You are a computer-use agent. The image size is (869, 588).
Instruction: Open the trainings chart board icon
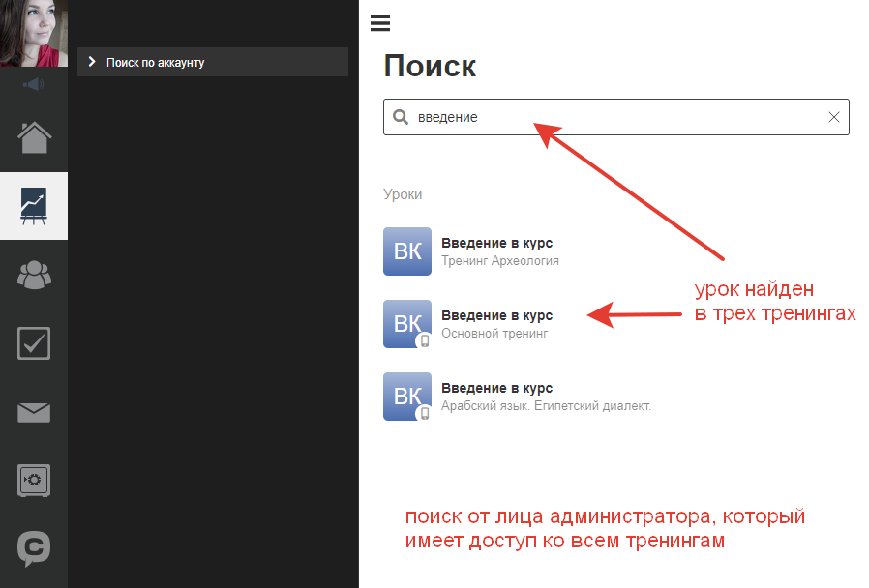point(34,206)
